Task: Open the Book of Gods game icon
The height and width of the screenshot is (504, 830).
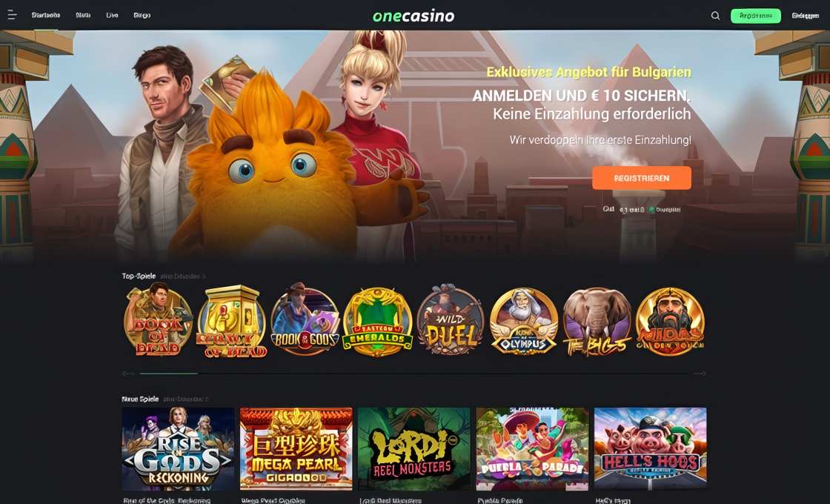Action: 305,322
